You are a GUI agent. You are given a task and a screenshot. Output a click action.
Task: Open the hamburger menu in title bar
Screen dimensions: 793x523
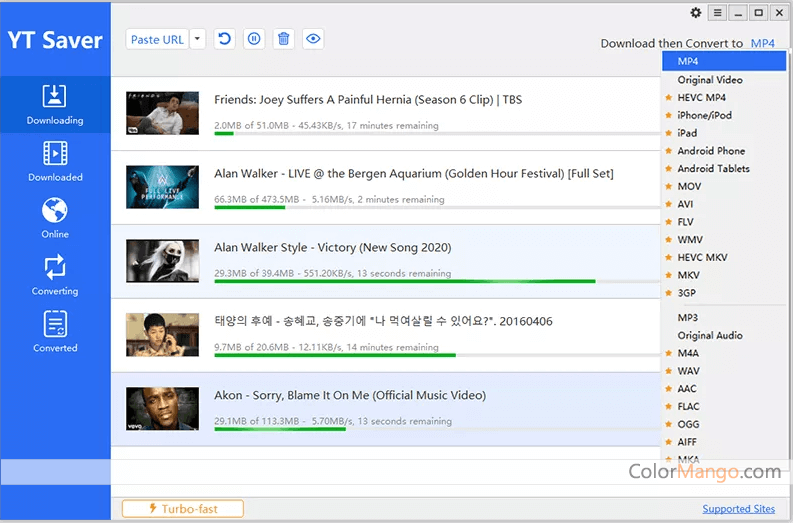point(717,13)
